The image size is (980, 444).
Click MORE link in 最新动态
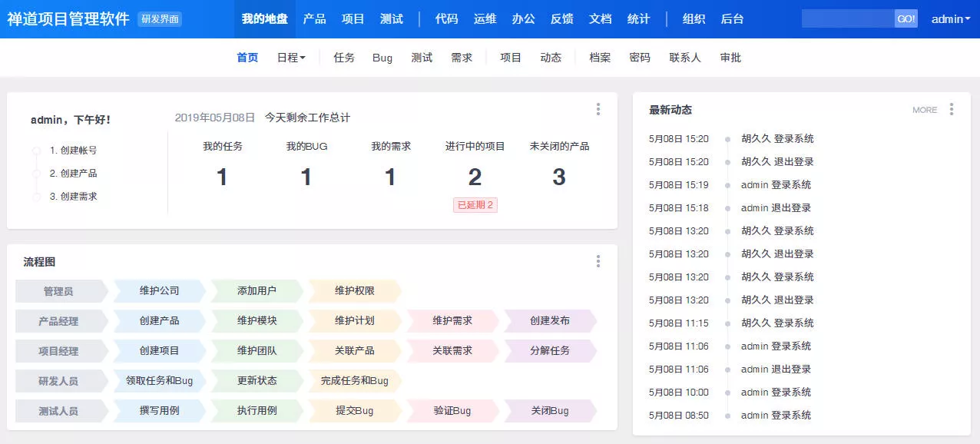tap(924, 110)
